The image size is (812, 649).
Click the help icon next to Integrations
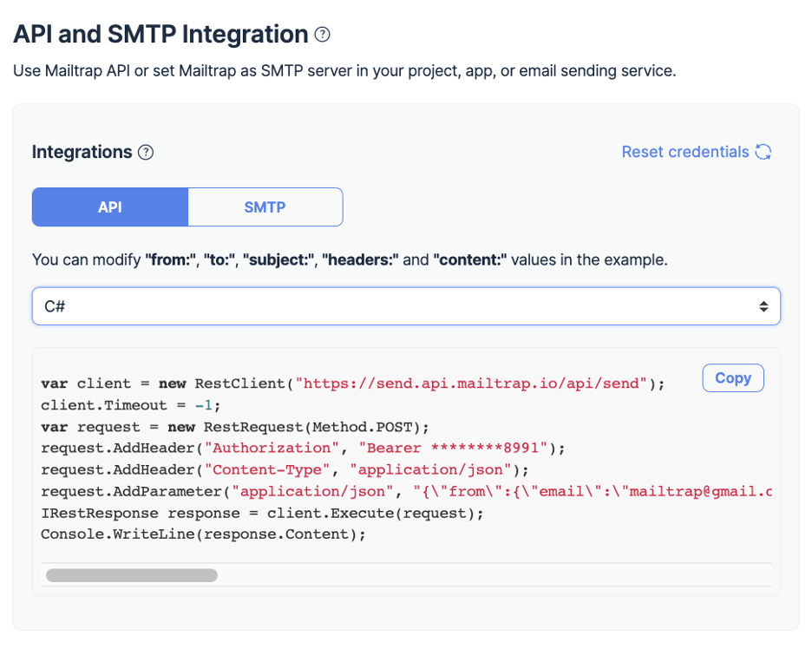point(146,153)
